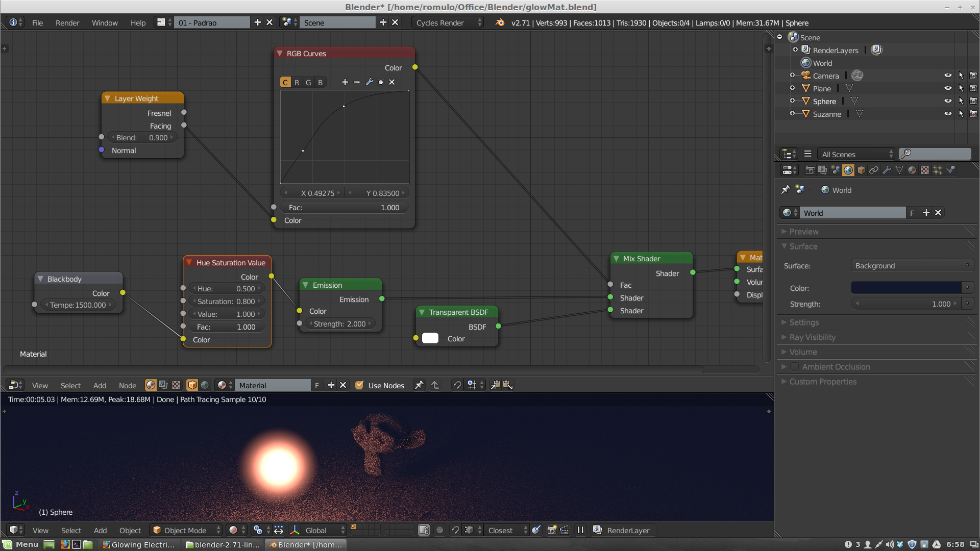Open the Closest snap target dropdown
The width and height of the screenshot is (980, 551).
pos(507,530)
